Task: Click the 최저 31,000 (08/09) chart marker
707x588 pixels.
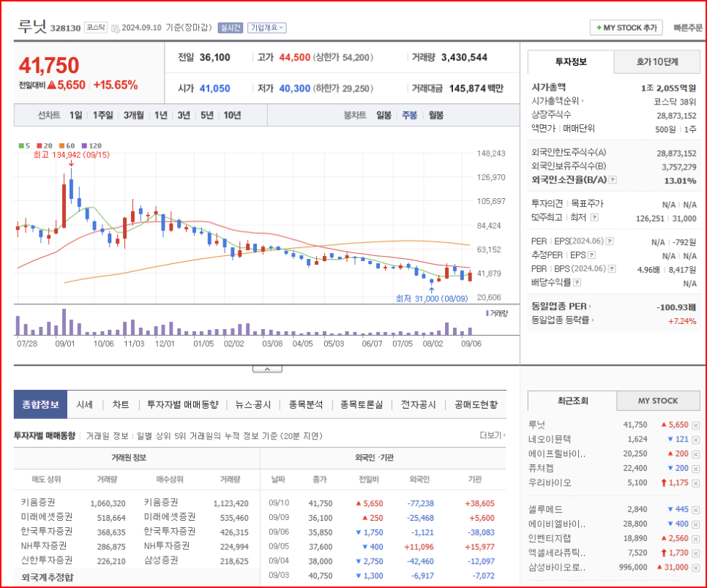Action: tap(432, 298)
